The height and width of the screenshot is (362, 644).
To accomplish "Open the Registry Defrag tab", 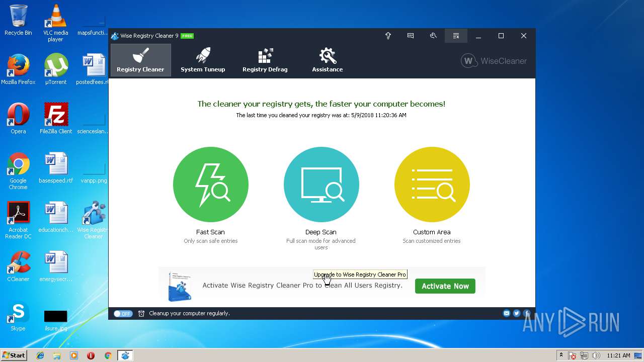I will (265, 60).
